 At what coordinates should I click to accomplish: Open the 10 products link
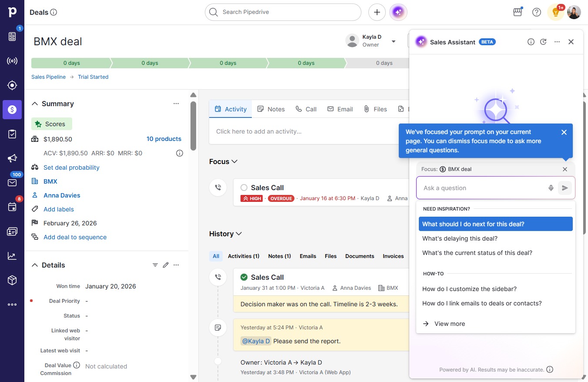(164, 139)
